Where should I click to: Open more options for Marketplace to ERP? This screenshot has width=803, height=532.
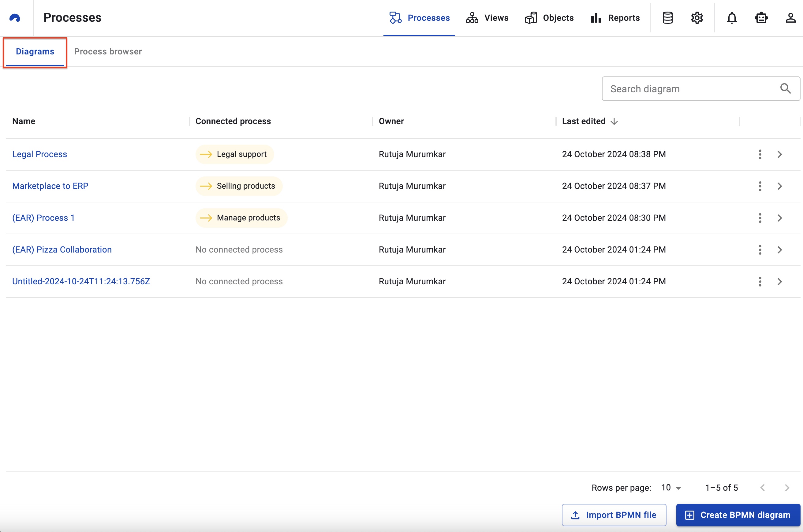pyautogui.click(x=760, y=186)
